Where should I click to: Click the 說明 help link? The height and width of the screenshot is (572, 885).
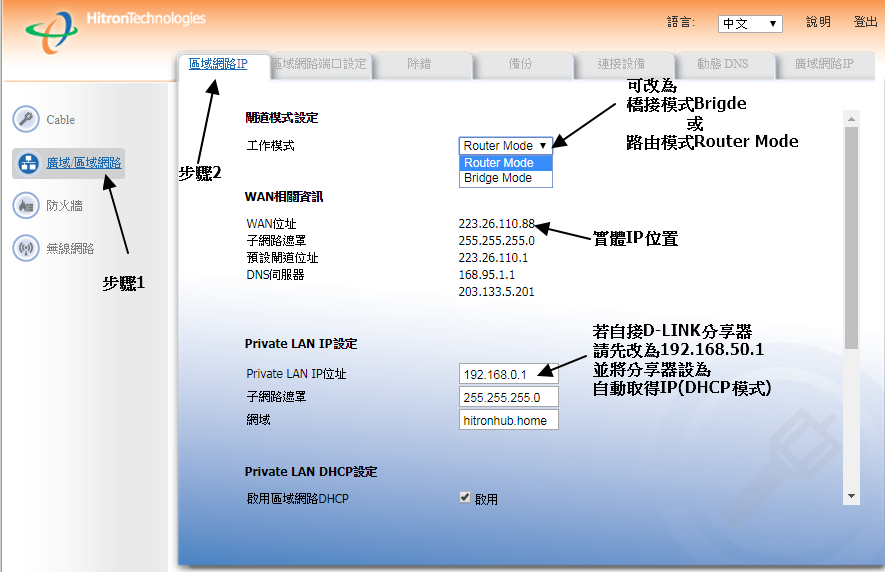pos(818,22)
